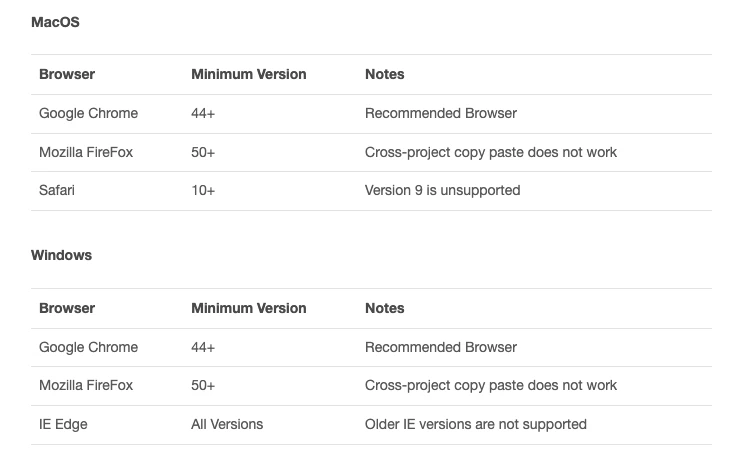734x473 pixels.
Task: Click the IE Edge browser cell
Action: click(63, 424)
